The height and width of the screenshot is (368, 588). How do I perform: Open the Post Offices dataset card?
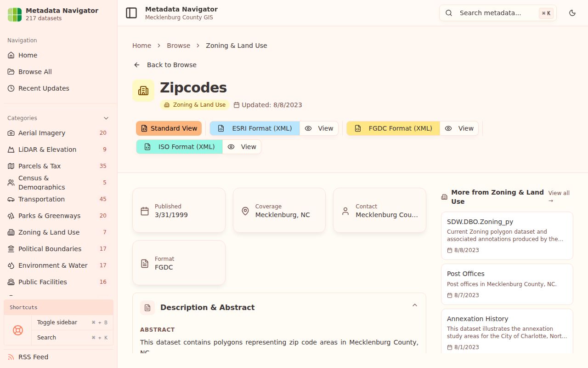click(507, 284)
